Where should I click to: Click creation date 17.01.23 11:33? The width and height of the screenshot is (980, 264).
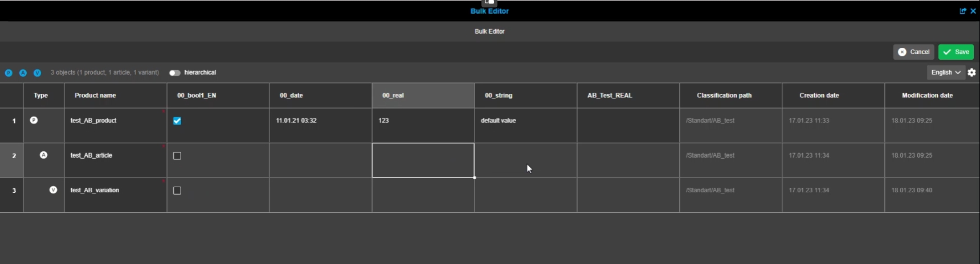834,126
